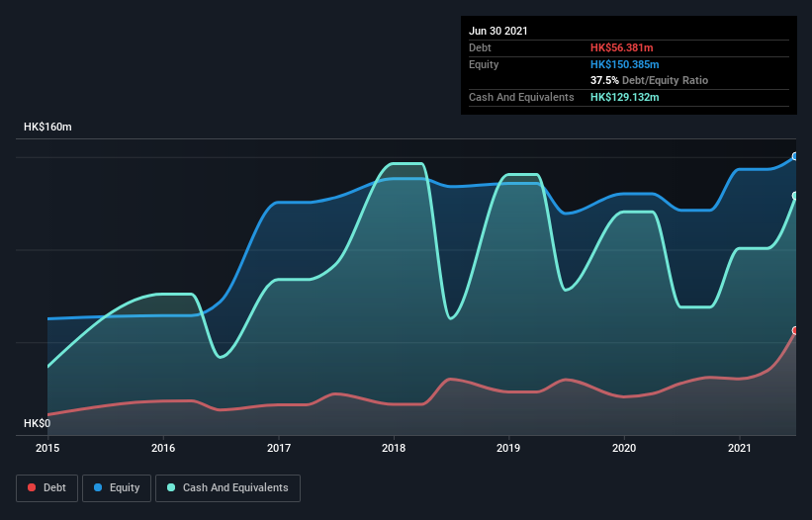Click the 2017 x-axis label
812x520 pixels.
279,448
